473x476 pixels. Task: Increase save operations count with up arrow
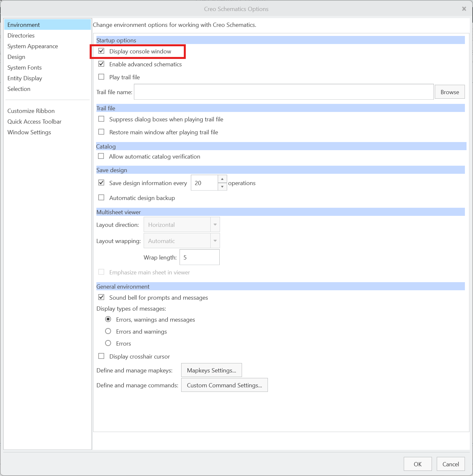click(x=222, y=179)
